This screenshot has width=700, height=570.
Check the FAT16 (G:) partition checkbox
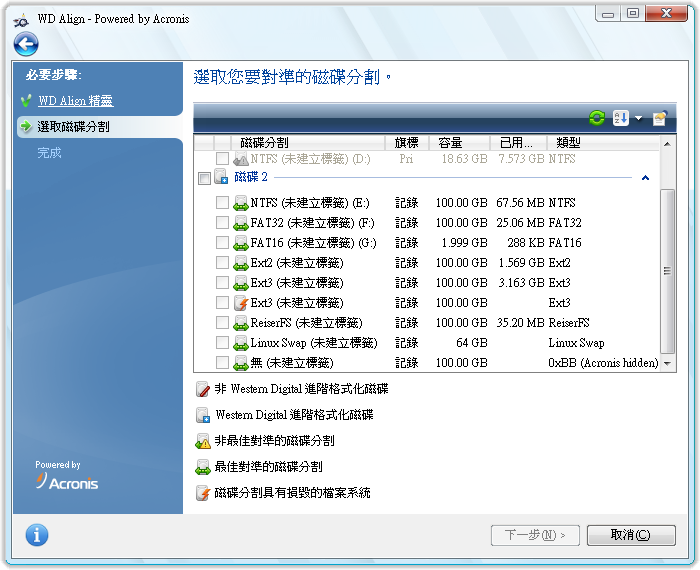click(x=222, y=242)
